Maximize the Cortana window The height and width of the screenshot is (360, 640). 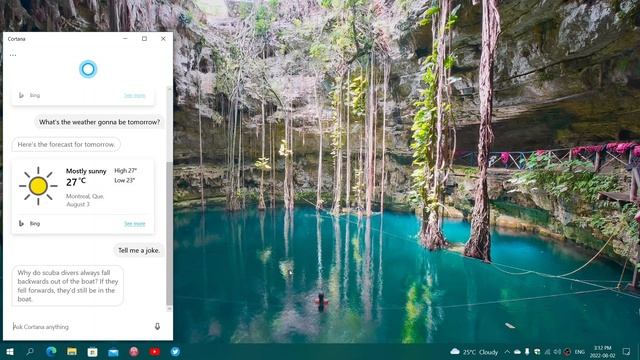click(144, 39)
